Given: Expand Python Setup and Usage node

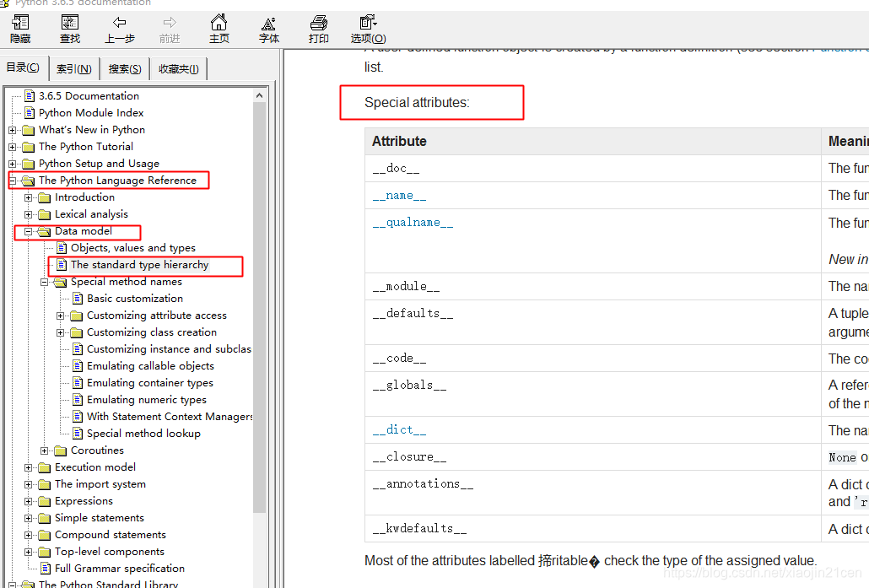Looking at the screenshot, I should click(x=12, y=164).
